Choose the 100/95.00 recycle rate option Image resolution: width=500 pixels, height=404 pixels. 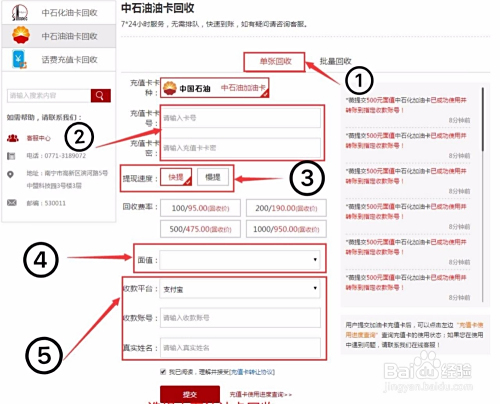tap(200, 208)
